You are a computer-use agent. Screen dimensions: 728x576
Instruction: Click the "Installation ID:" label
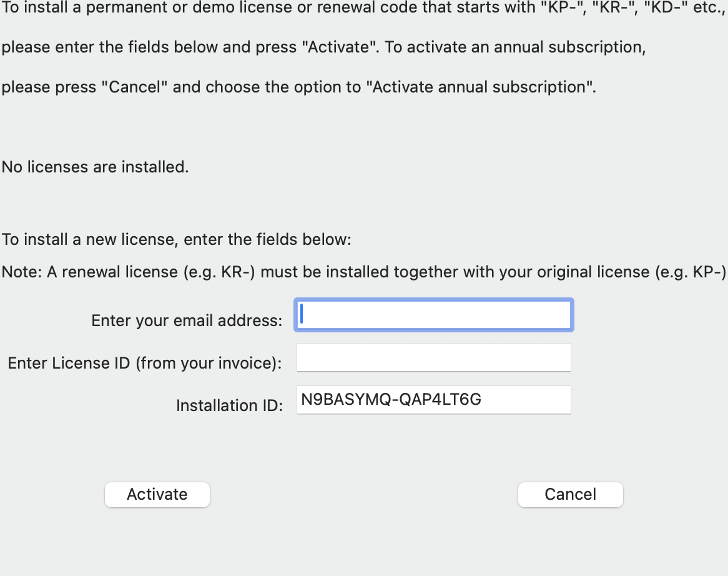click(229, 405)
